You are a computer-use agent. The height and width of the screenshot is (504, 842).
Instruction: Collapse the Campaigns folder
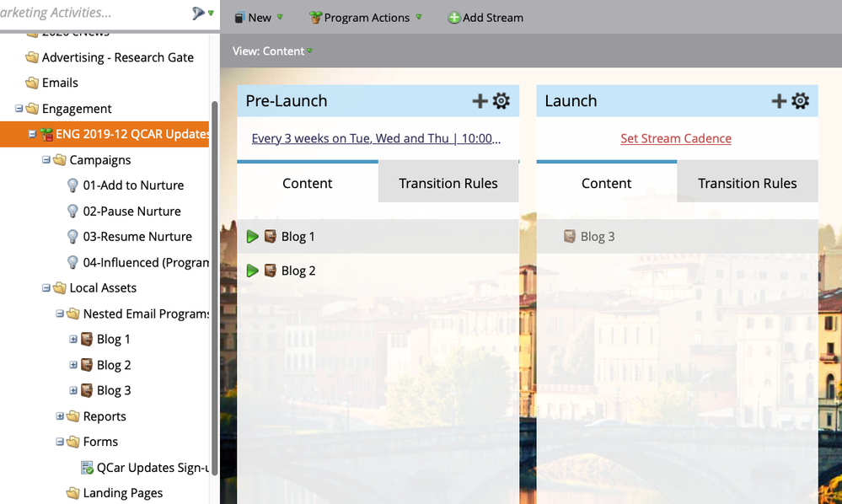click(46, 159)
